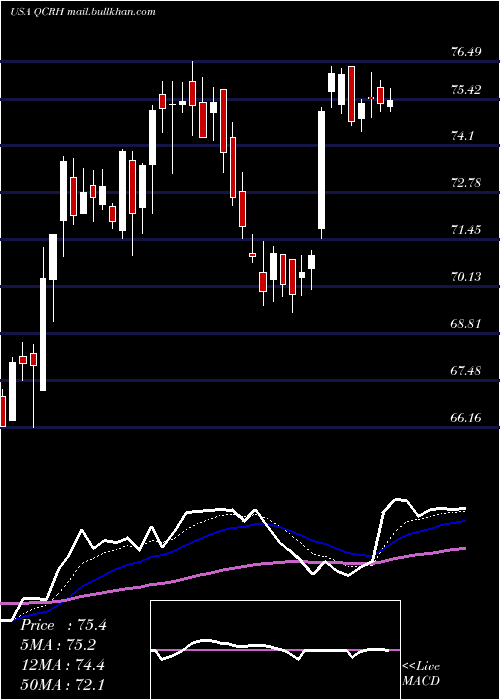Click the '<<Live MACD' label

click(421, 674)
